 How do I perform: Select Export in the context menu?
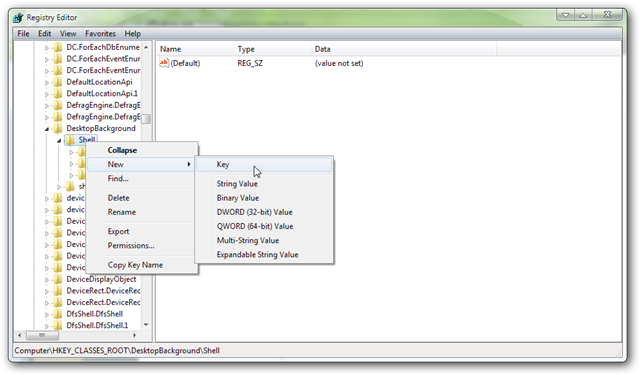pos(141,231)
